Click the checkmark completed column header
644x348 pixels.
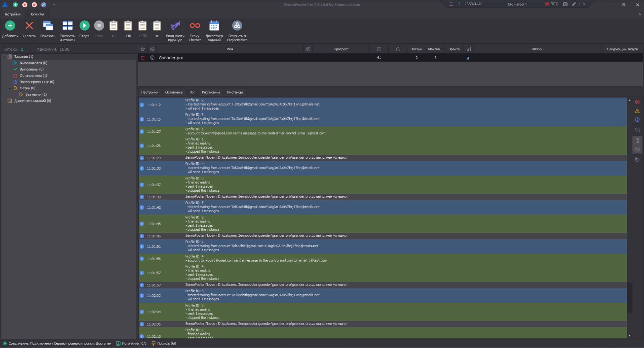click(x=379, y=49)
